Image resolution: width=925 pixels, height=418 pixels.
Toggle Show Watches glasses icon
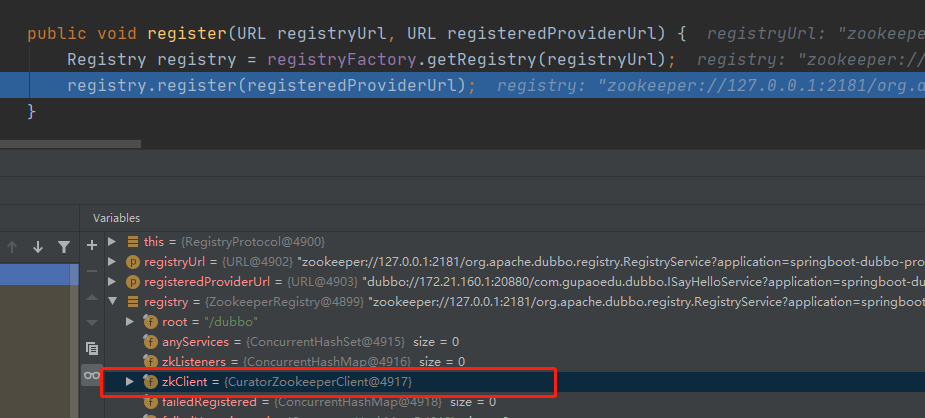pyautogui.click(x=91, y=375)
